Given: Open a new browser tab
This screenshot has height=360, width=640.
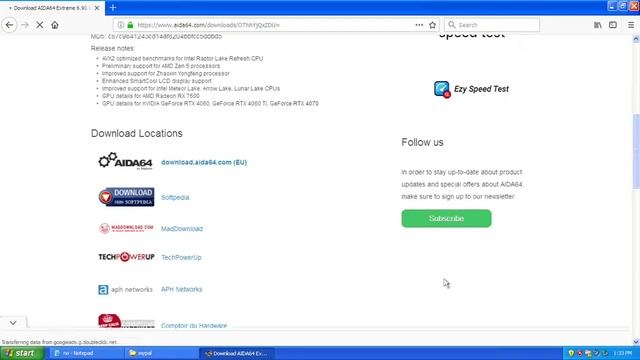Looking at the screenshot, I should (113, 8).
